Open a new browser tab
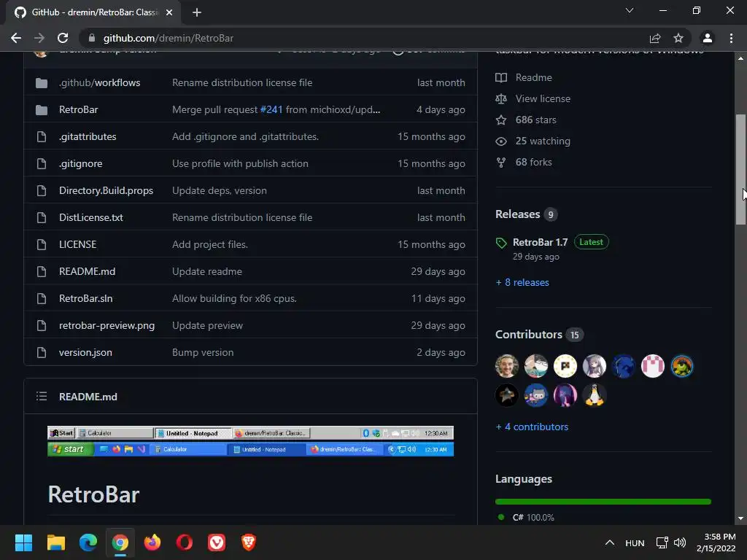Screen dimensions: 747x560 [197, 12]
